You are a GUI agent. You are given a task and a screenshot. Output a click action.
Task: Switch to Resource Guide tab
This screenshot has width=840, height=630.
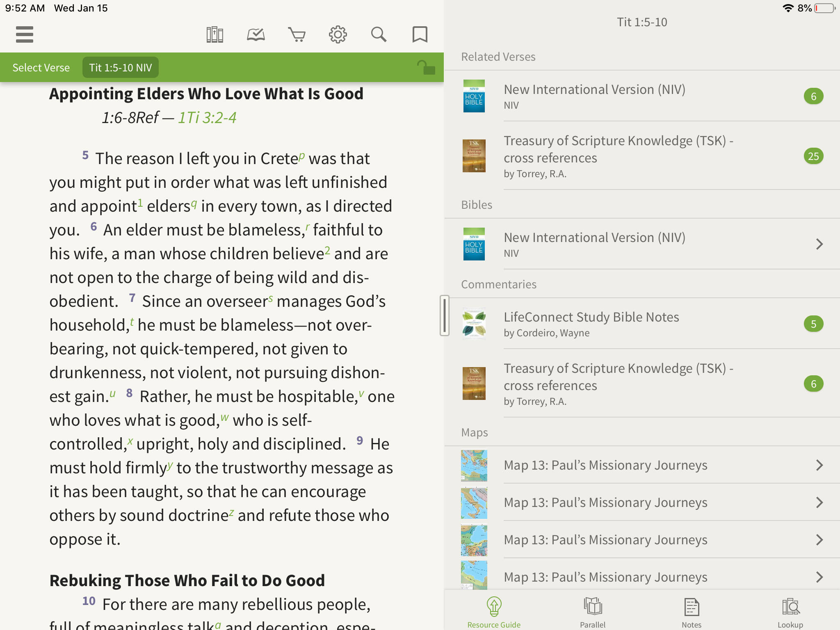[x=494, y=612]
